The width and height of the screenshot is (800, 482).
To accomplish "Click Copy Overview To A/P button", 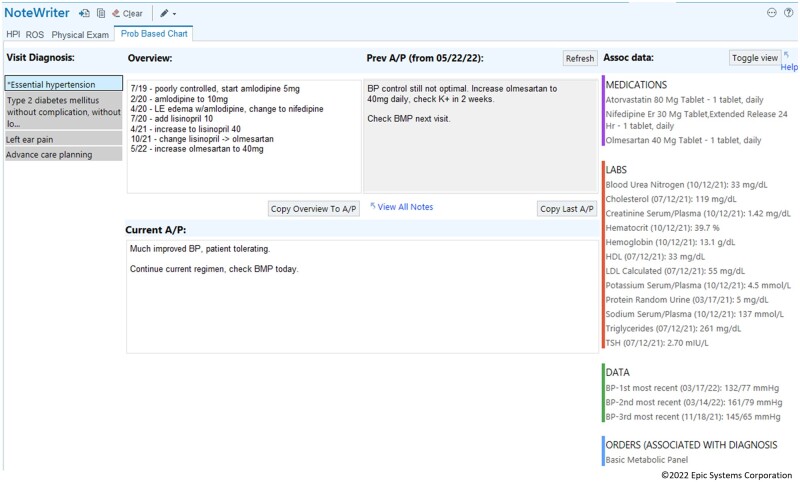I will (x=313, y=208).
